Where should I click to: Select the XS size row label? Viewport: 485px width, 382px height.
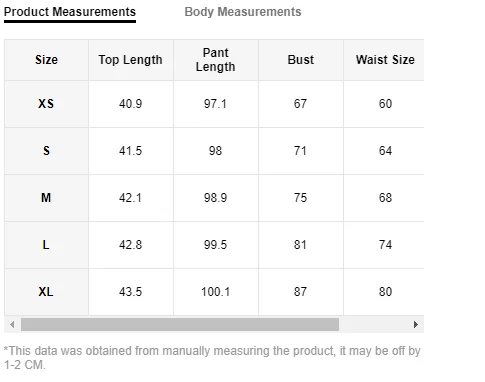point(46,104)
